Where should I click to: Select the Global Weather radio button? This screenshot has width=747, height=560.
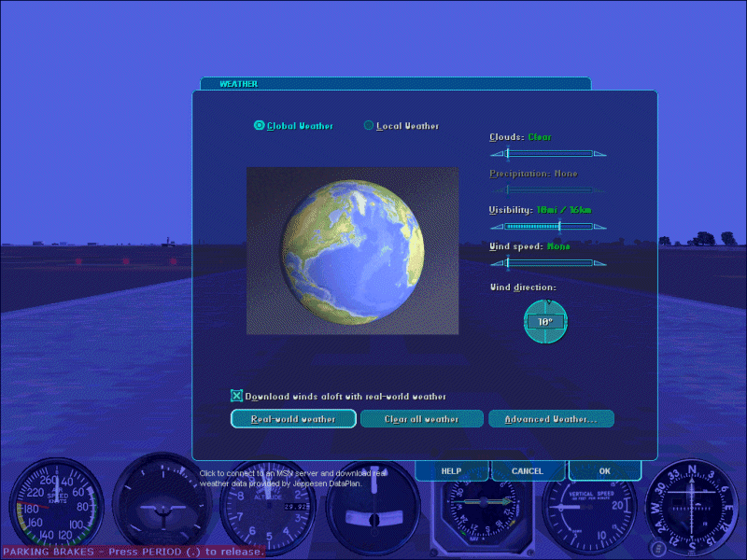260,126
